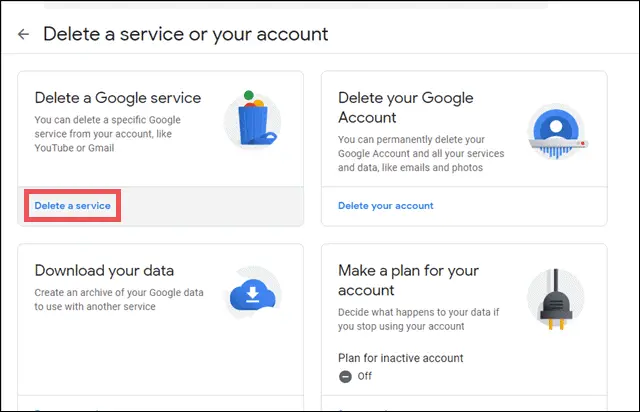Click the cloud download illustration
Image resolution: width=640 pixels, height=412 pixels.
tap(253, 293)
